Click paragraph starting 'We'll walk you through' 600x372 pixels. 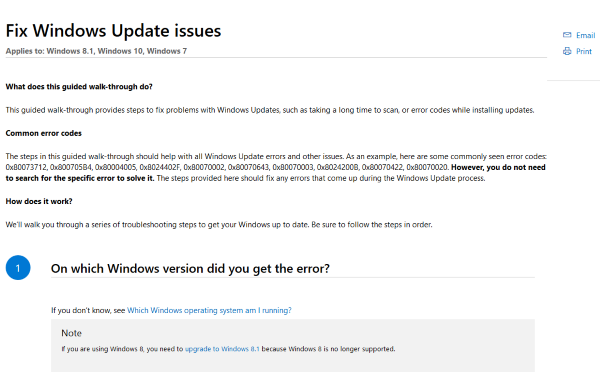point(219,225)
